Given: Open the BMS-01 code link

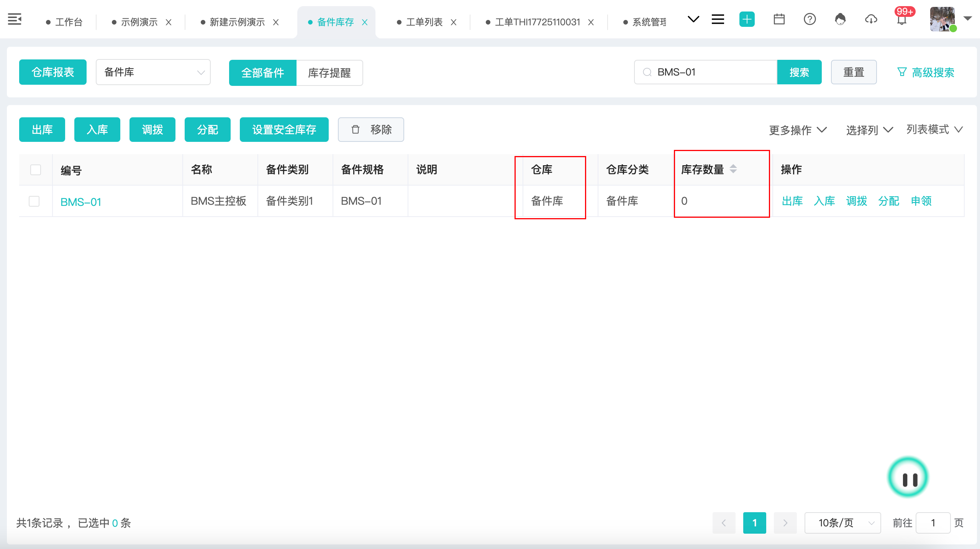Looking at the screenshot, I should (x=81, y=202).
